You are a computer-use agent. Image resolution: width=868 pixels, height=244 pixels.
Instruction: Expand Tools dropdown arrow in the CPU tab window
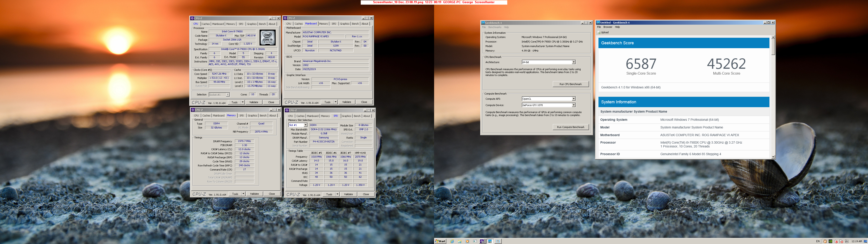[243, 102]
